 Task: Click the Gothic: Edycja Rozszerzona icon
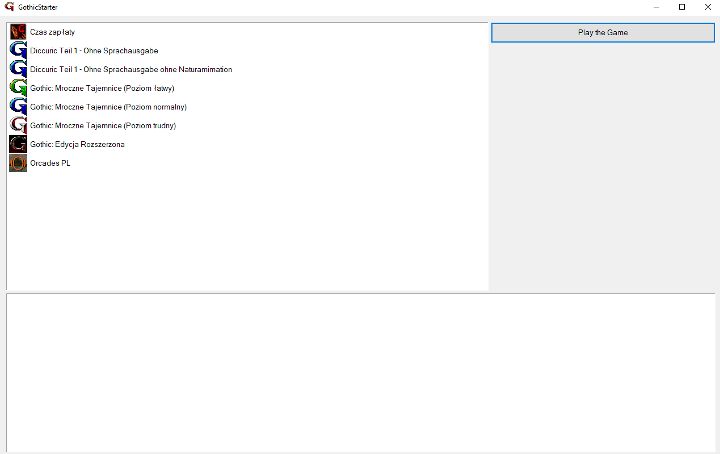[18, 144]
